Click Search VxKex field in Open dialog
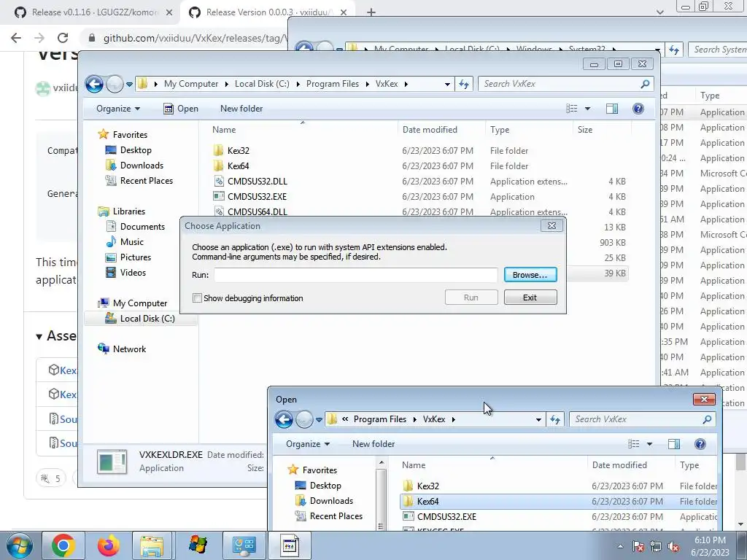The height and width of the screenshot is (560, 747). 640,419
